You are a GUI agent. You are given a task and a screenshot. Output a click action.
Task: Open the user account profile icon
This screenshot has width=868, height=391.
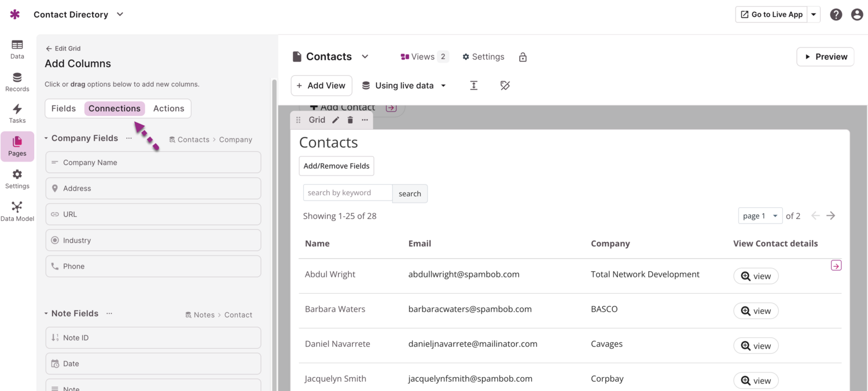(857, 14)
